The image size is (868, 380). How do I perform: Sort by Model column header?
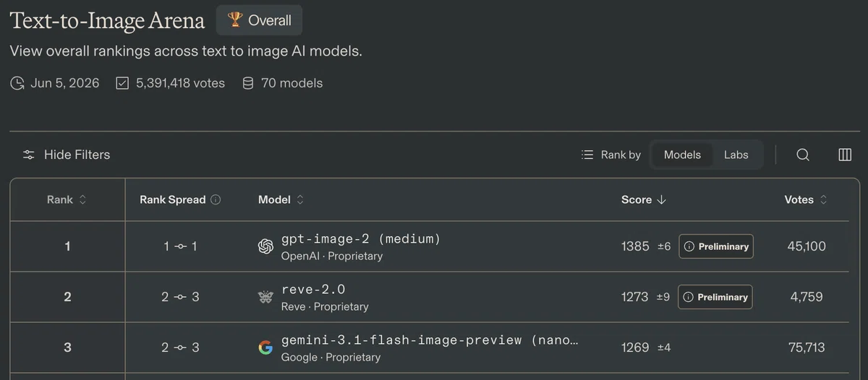pos(281,200)
